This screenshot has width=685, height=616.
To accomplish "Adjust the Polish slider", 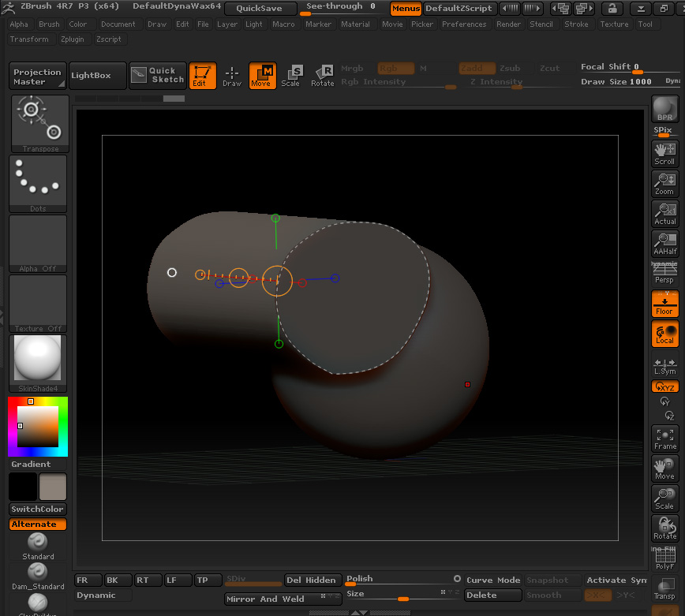I will click(x=402, y=580).
